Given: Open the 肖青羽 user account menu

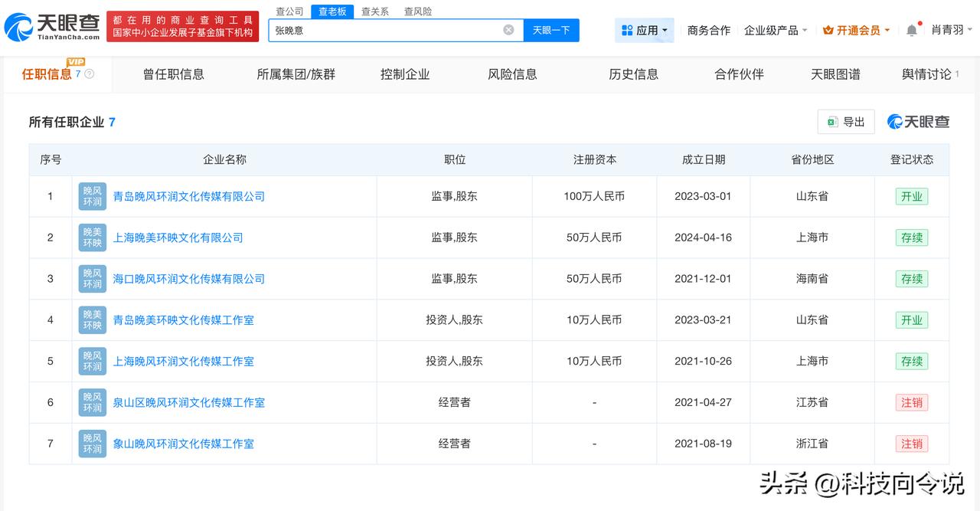Looking at the screenshot, I should click(x=952, y=31).
